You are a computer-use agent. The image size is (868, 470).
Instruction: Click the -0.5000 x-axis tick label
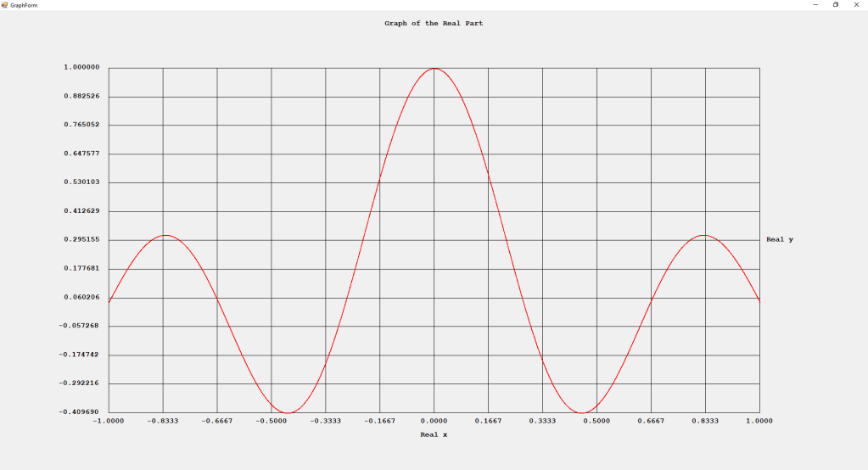(270, 421)
